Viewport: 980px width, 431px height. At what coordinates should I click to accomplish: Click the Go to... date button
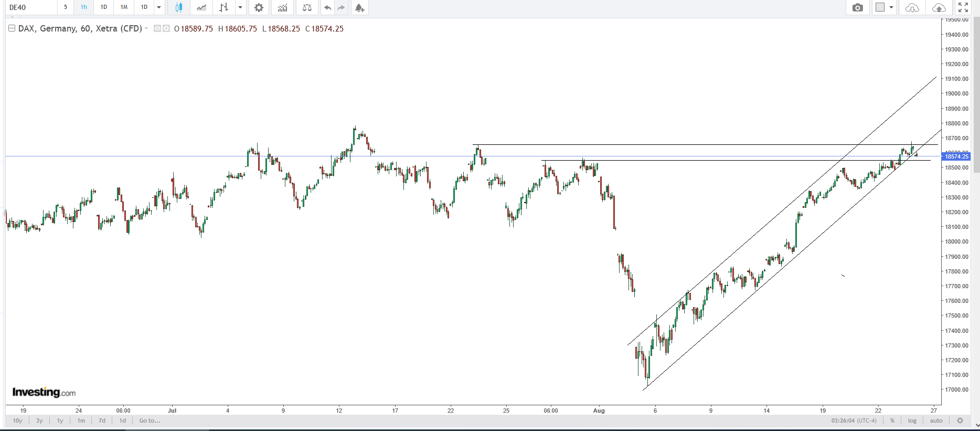(150, 421)
